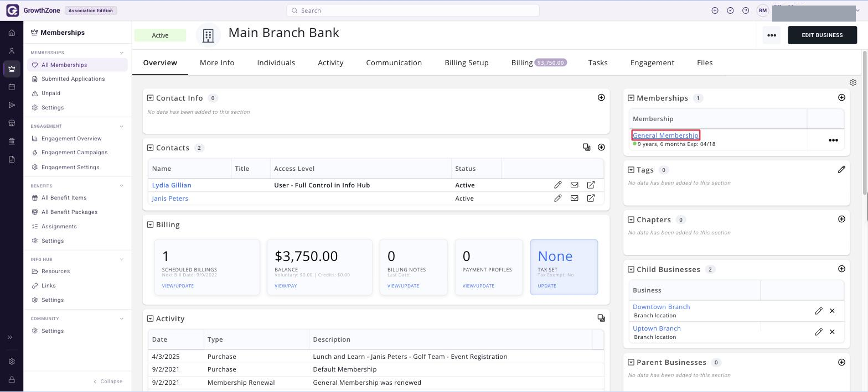Viewport: 868px width, 392px height.
Task: Edit Uptown Branch child business
Action: point(819,332)
